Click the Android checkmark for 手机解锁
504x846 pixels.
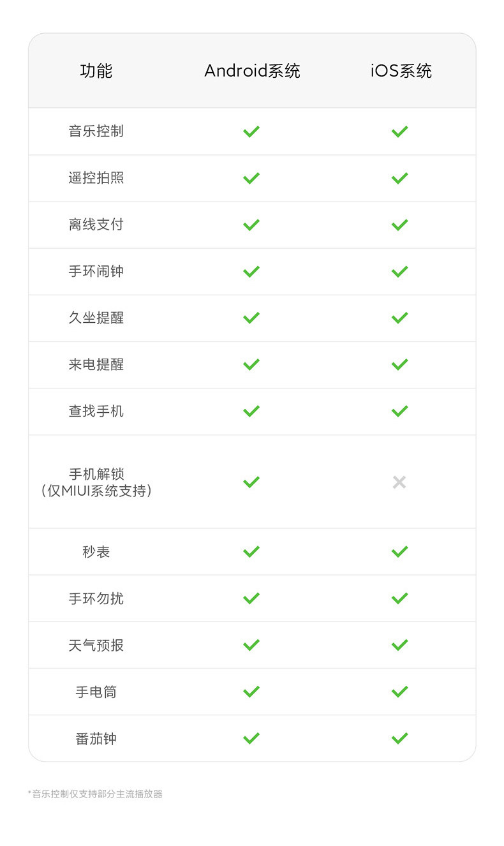click(251, 482)
